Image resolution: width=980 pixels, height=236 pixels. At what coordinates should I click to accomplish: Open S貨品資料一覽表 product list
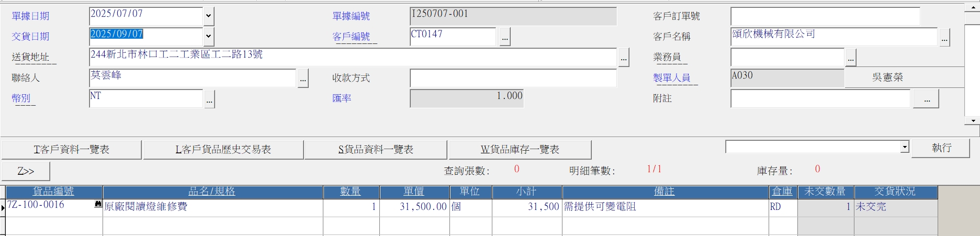tap(376, 150)
